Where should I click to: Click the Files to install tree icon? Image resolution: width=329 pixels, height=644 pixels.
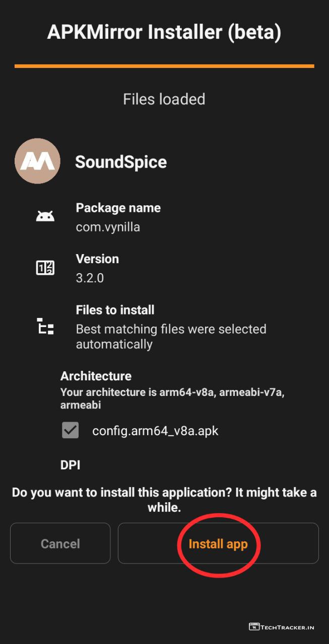(45, 327)
